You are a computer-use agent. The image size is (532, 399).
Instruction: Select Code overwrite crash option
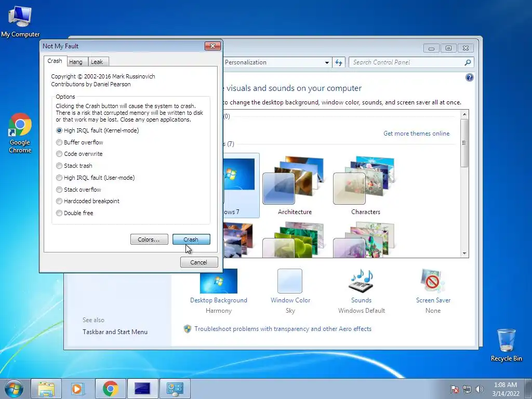click(79, 154)
